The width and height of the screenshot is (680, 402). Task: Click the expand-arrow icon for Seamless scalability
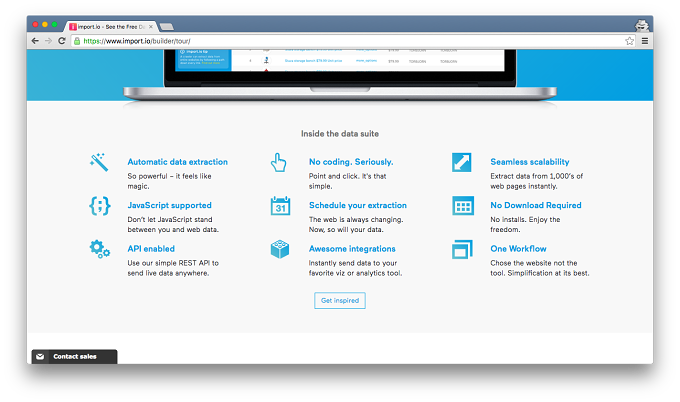click(x=461, y=162)
